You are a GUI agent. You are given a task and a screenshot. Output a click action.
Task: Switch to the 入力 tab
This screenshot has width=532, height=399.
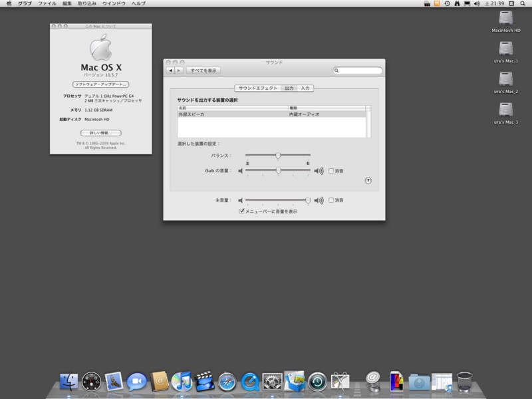point(305,88)
